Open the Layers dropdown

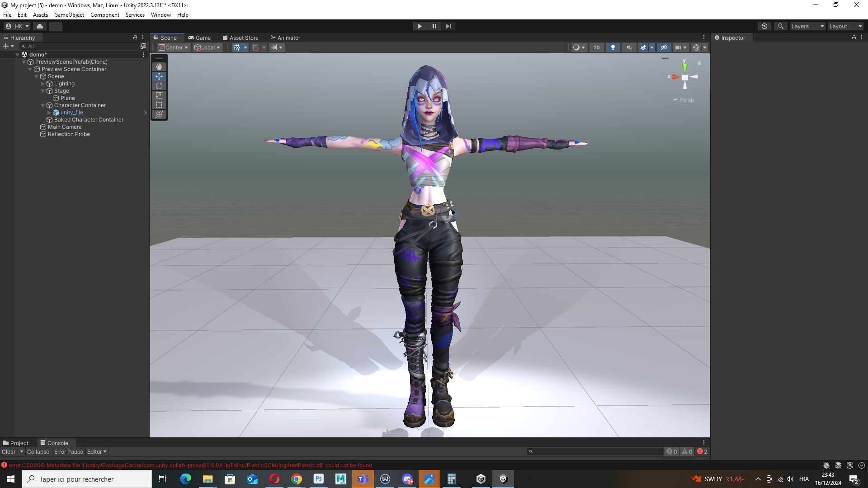coord(807,26)
